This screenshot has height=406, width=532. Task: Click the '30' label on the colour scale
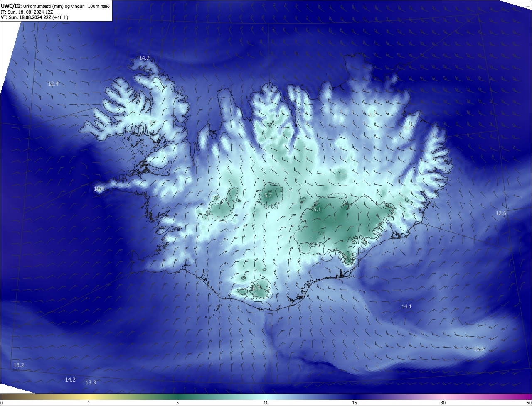pos(443,403)
